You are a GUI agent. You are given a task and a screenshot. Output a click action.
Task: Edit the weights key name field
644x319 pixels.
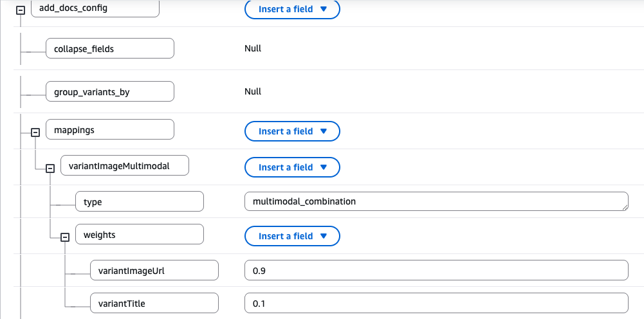(140, 234)
